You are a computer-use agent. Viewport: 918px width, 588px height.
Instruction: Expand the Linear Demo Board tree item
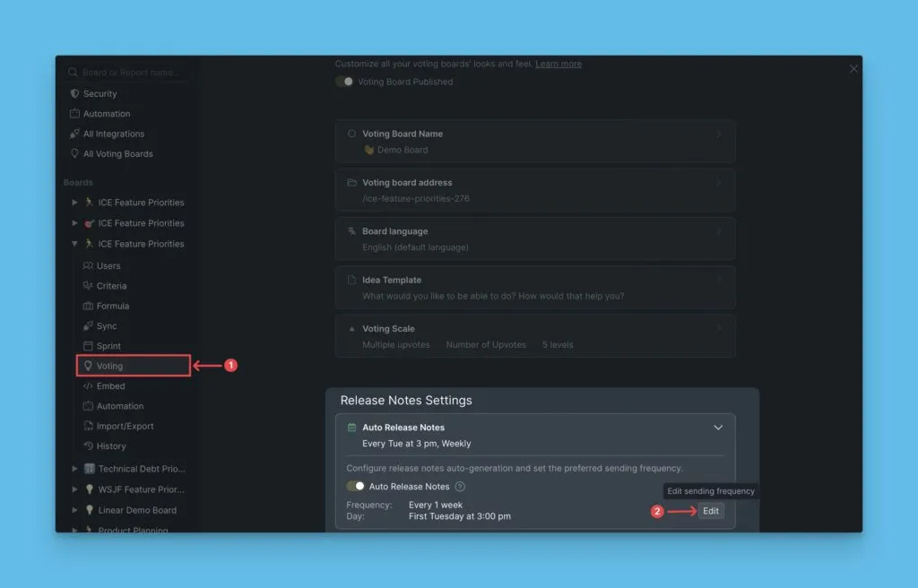coord(74,510)
